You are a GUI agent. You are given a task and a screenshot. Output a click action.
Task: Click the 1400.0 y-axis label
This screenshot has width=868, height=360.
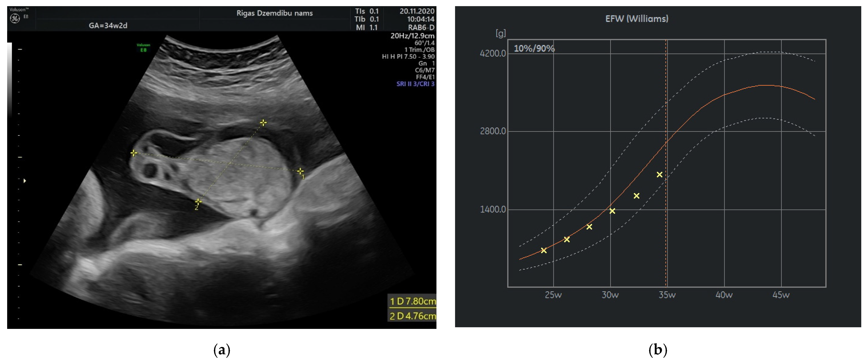pos(493,209)
